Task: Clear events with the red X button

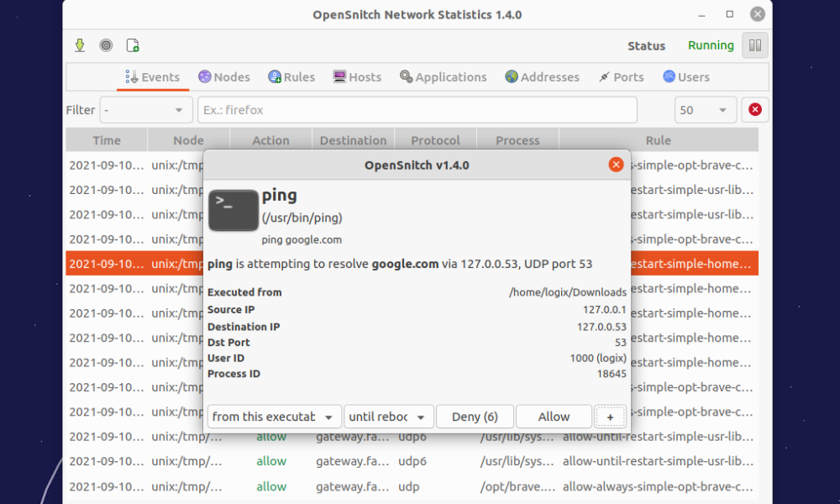Action: tap(755, 110)
